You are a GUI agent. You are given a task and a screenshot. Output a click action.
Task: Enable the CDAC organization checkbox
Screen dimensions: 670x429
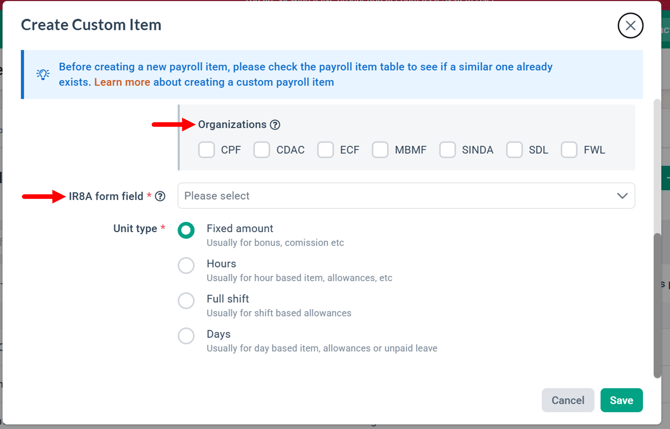[262, 150]
